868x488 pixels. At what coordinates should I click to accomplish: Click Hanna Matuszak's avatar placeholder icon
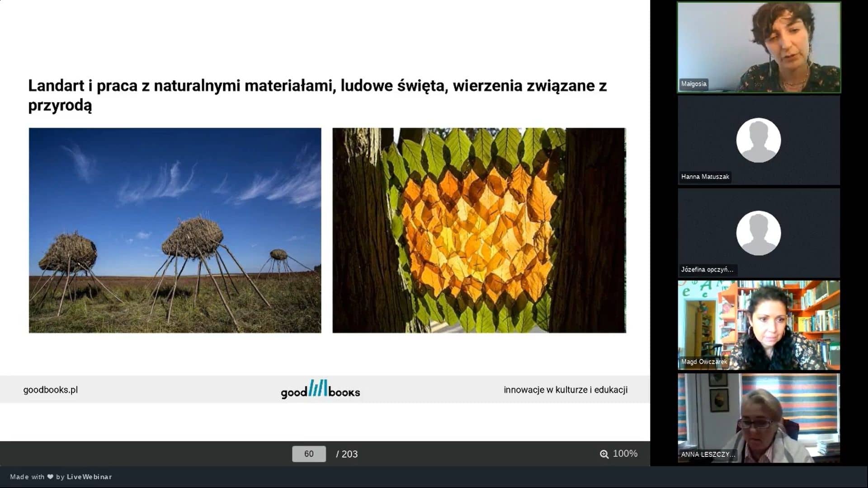point(759,140)
